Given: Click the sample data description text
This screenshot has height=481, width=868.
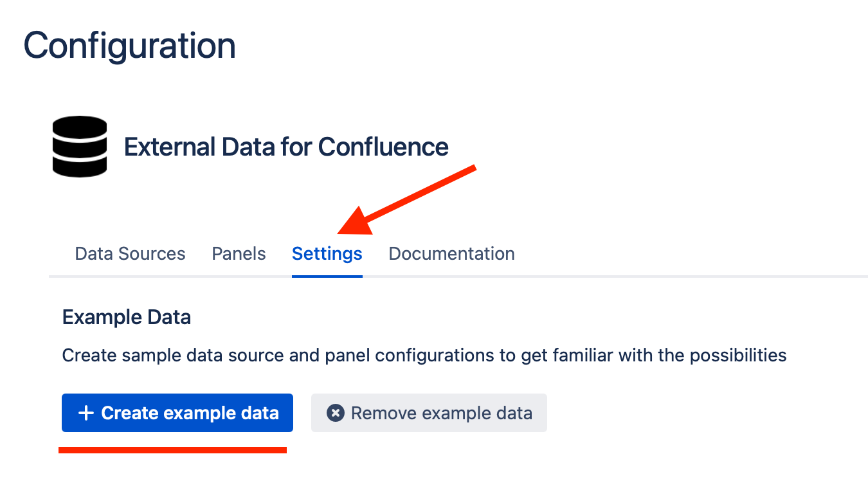Looking at the screenshot, I should (424, 355).
